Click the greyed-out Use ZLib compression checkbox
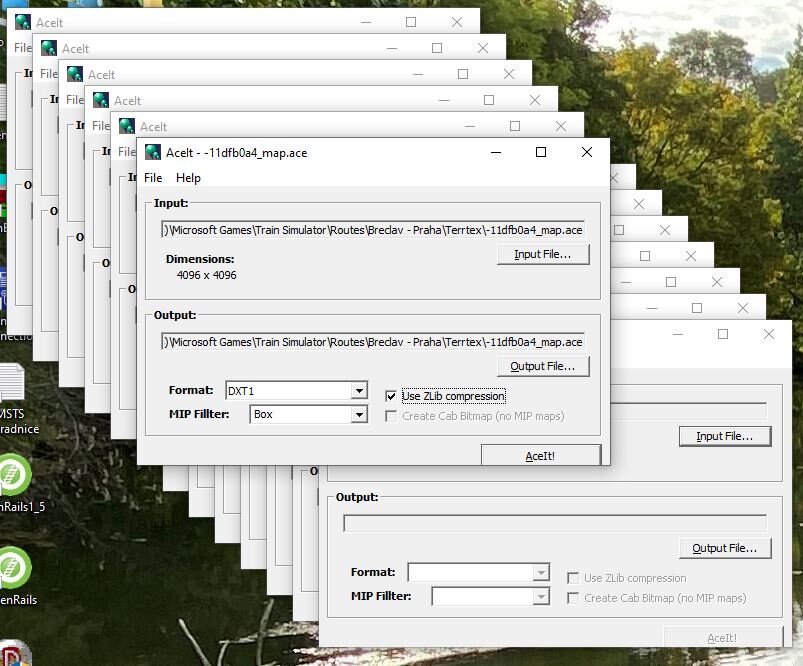Viewport: 803px width, 666px height. tap(572, 578)
